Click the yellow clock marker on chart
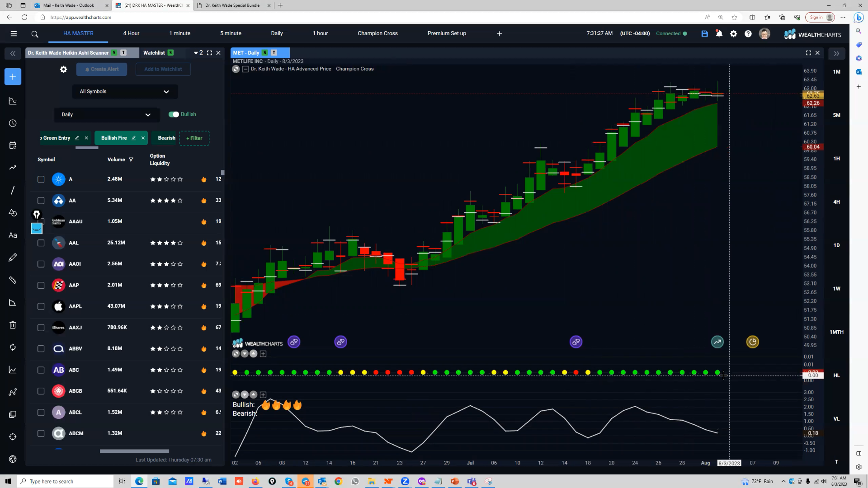 752,342
